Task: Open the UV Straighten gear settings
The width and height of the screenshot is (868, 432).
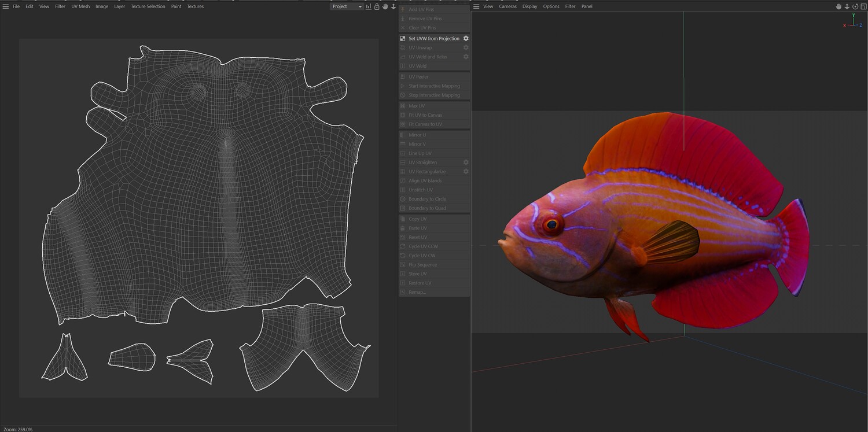Action: click(x=466, y=163)
